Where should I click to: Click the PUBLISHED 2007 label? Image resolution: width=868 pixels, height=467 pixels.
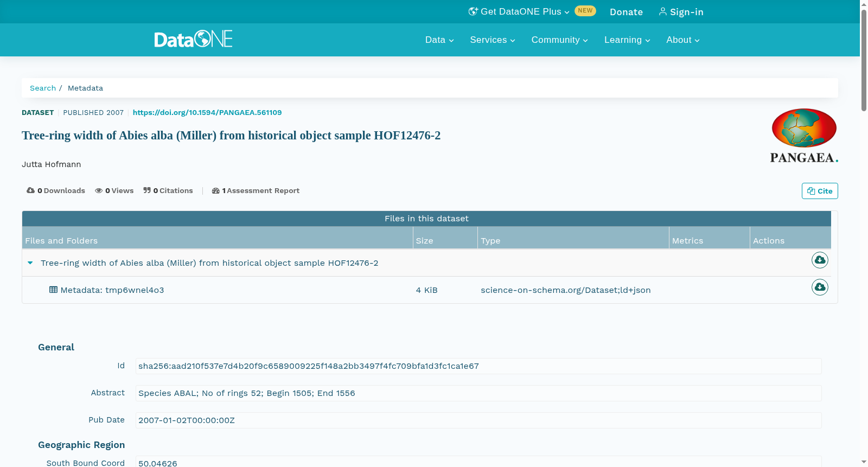93,112
